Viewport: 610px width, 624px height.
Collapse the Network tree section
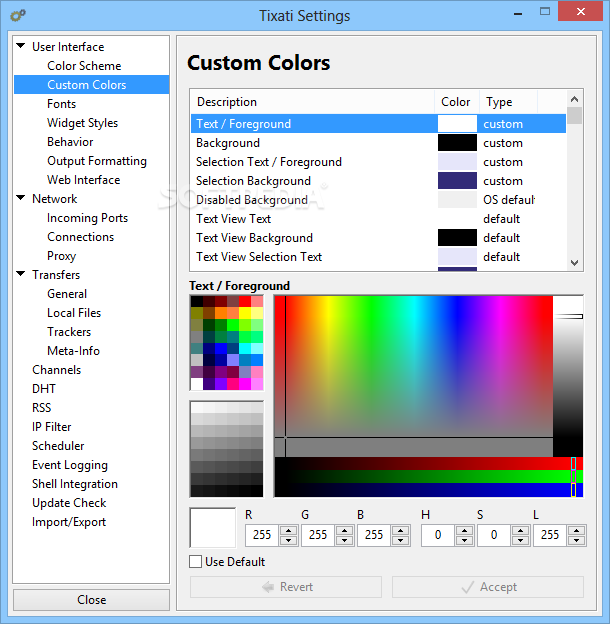[x=21, y=198]
